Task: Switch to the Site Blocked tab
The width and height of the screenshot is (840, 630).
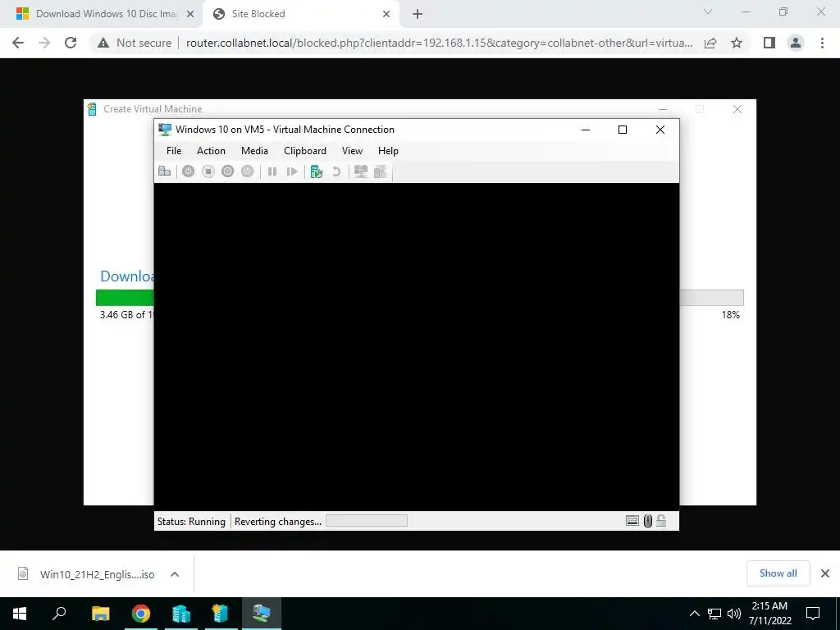Action: (x=300, y=14)
